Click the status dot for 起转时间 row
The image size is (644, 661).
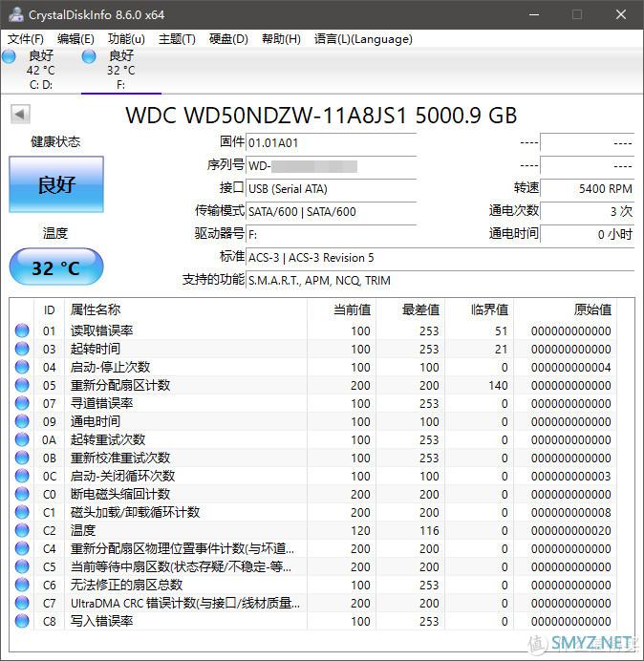tap(22, 349)
